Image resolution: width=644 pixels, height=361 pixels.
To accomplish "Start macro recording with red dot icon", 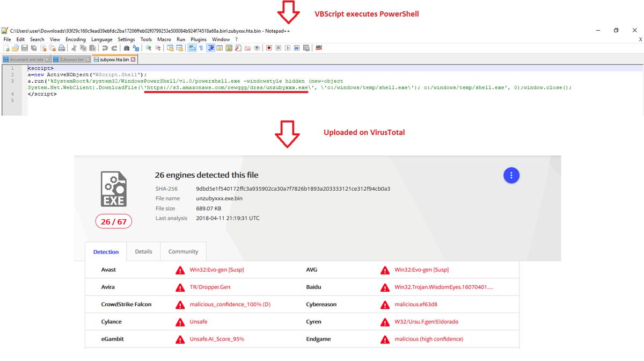I will click(x=269, y=48).
